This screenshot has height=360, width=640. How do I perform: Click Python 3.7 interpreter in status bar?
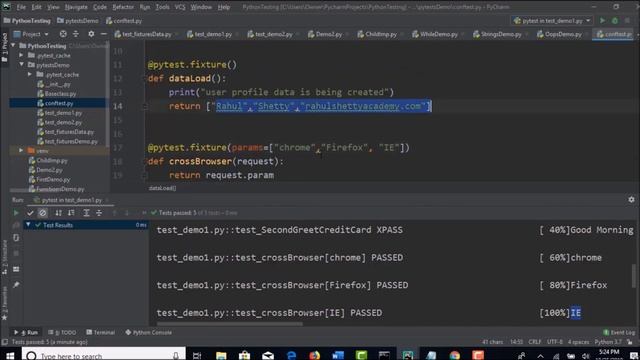point(608,342)
